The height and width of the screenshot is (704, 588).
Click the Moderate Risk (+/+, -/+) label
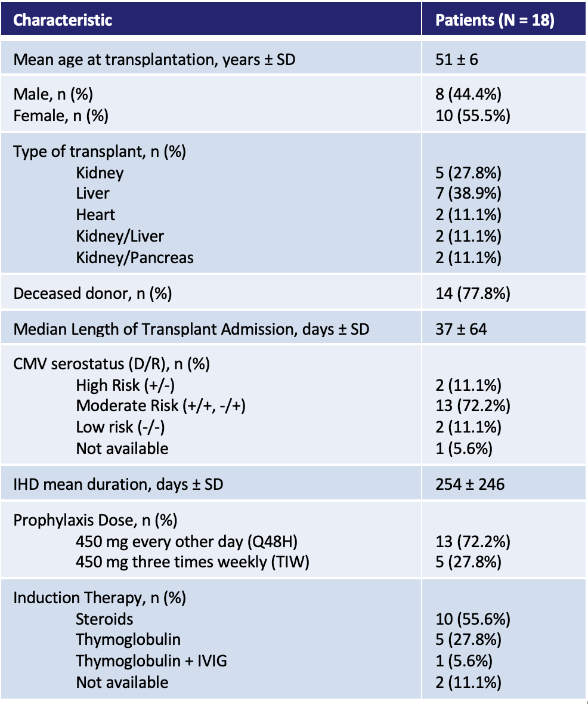tap(161, 406)
